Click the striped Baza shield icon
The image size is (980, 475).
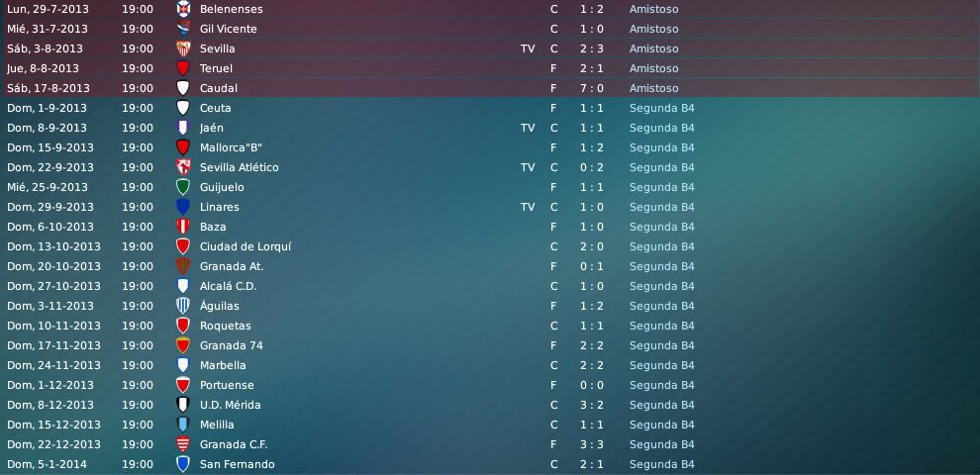click(x=183, y=227)
